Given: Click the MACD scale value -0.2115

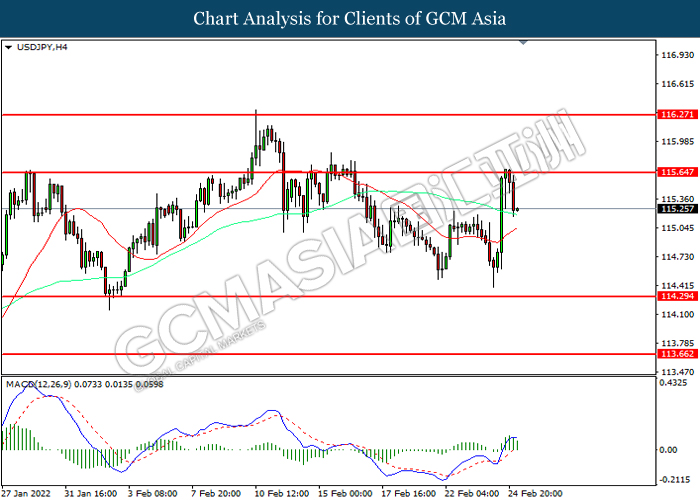Looking at the screenshot, I should tap(674, 479).
